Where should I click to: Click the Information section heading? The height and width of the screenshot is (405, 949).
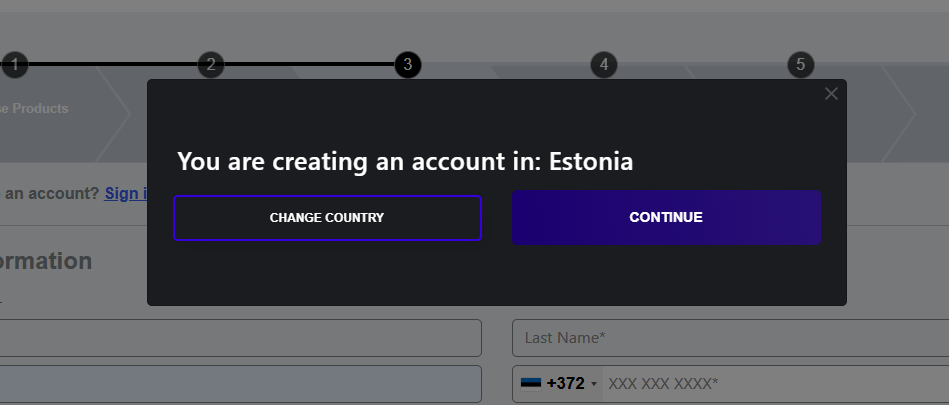pyautogui.click(x=46, y=262)
